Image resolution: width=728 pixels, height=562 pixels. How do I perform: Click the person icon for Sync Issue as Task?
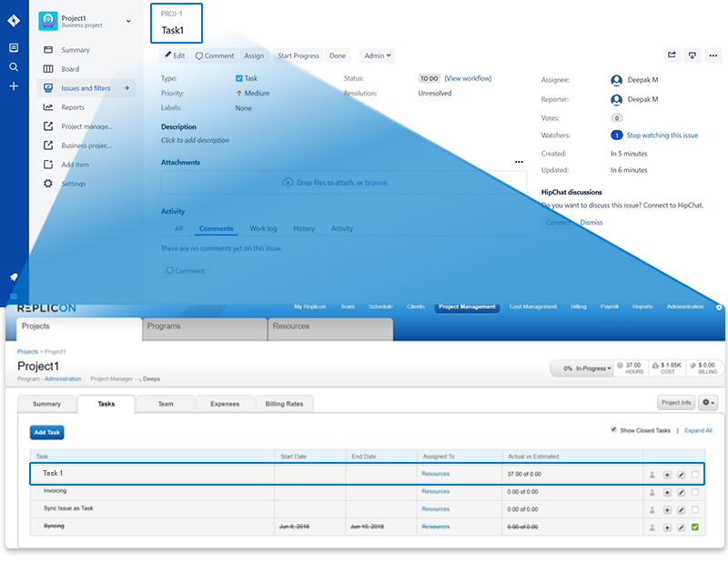tap(652, 510)
